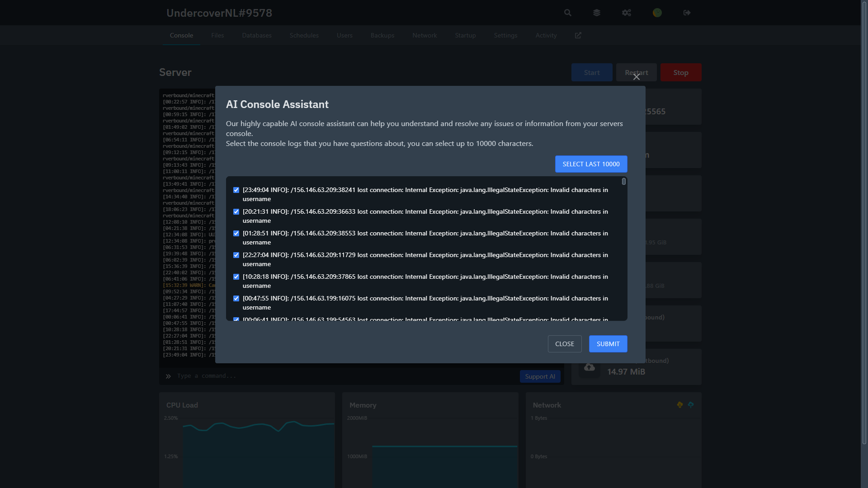The image size is (868, 488).
Task: Open the Network tab
Action: pos(425,35)
